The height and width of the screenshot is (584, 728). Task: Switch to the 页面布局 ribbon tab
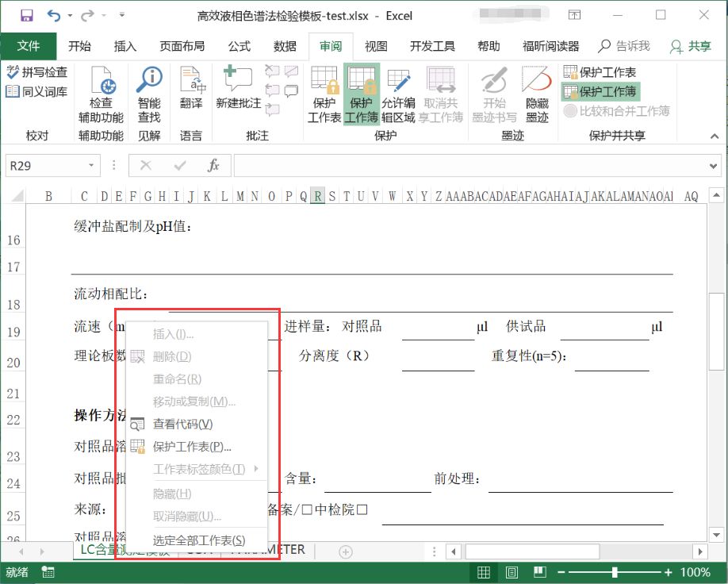182,46
